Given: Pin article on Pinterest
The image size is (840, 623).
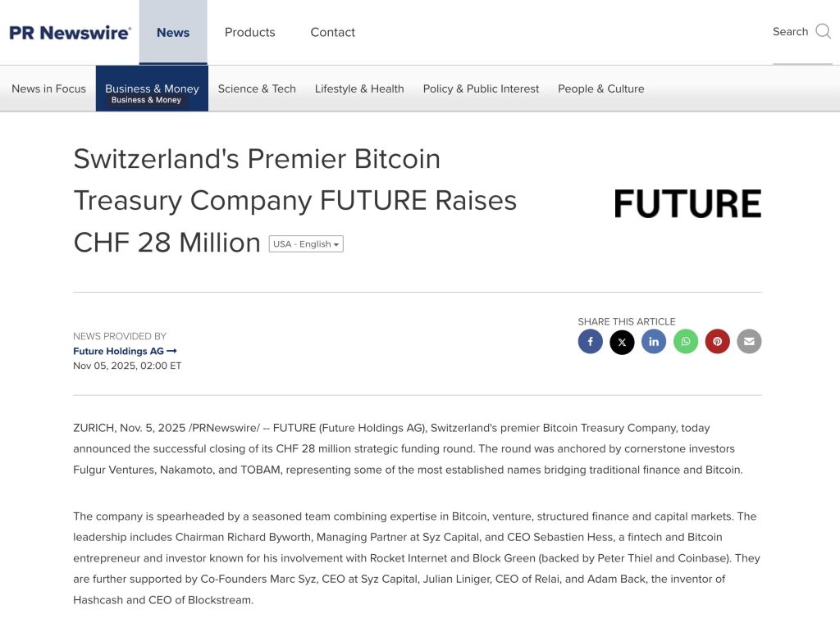Looking at the screenshot, I should [717, 342].
